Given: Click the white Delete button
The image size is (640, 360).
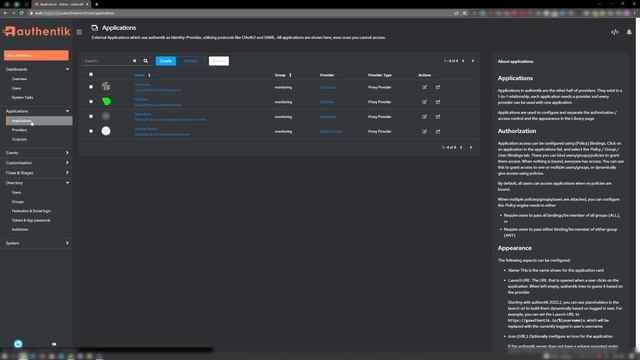Looking at the screenshot, I should point(219,61).
